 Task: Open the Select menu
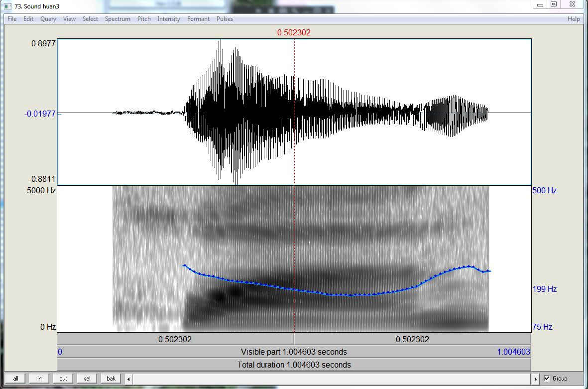click(91, 19)
